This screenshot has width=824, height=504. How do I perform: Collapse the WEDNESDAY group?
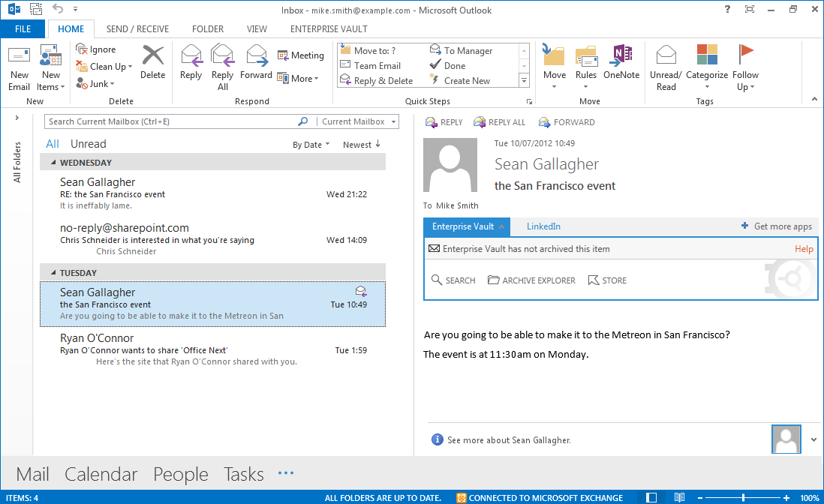(x=53, y=163)
